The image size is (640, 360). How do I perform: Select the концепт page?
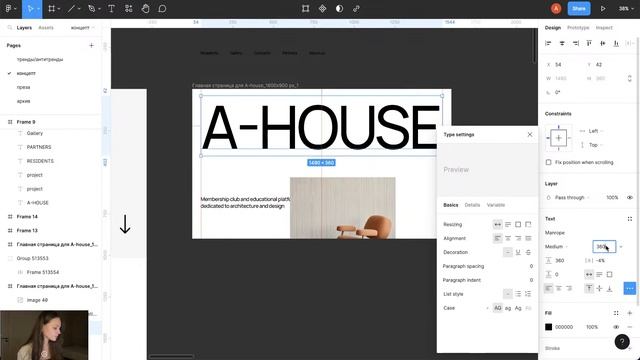point(26,73)
